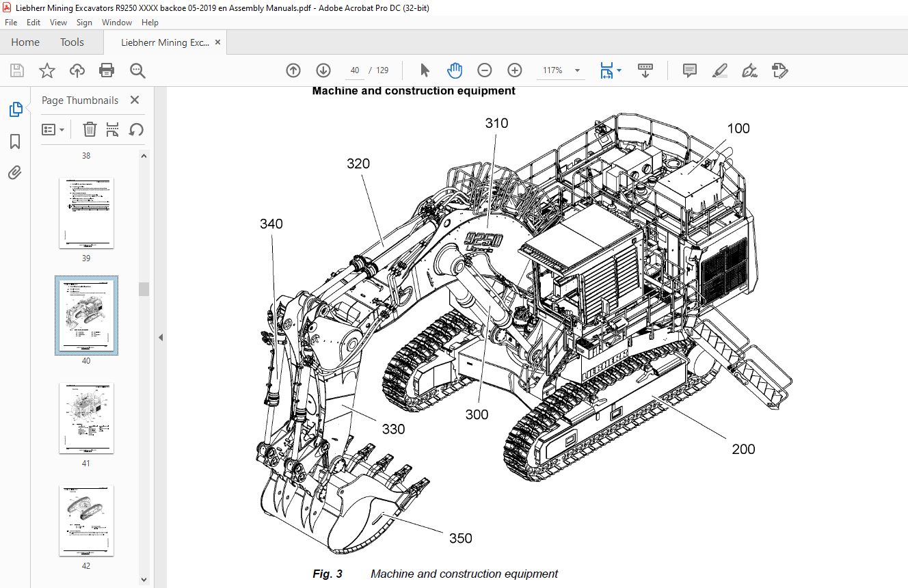Open Page Thumbnails from the sidebar pages icon

click(x=15, y=109)
